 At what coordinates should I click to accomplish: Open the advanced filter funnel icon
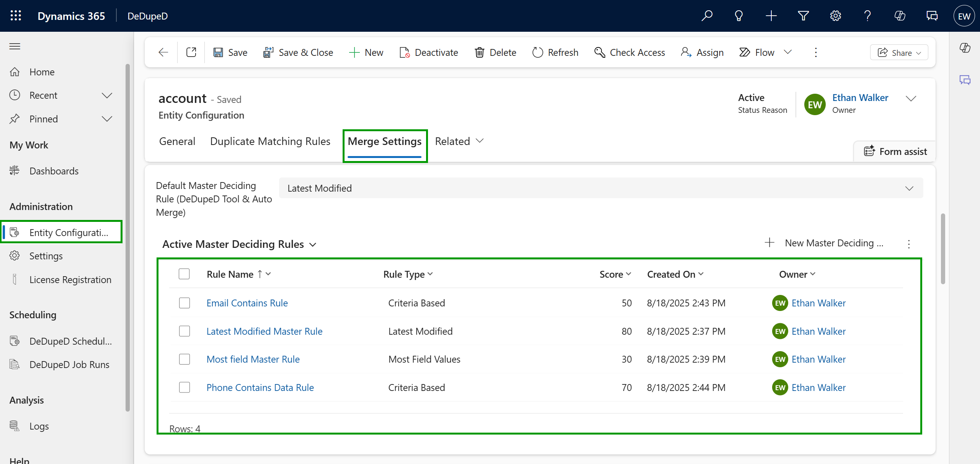[803, 16]
